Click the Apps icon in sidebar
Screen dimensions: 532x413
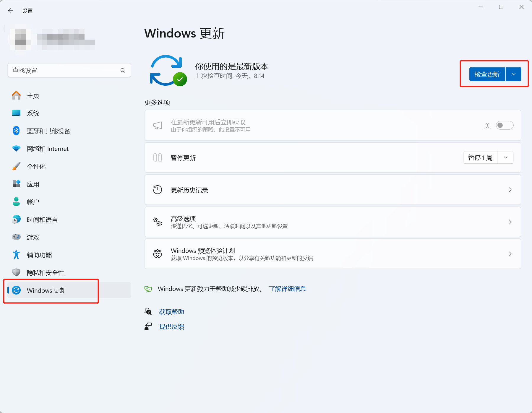pyautogui.click(x=16, y=184)
